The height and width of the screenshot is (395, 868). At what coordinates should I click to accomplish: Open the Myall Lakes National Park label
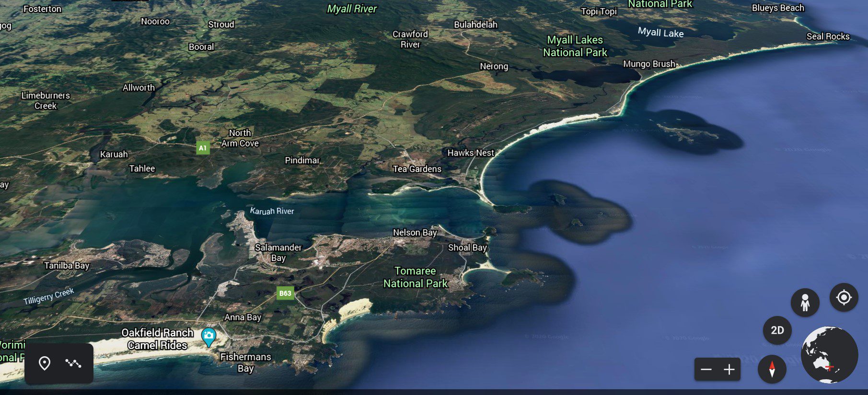[575, 46]
